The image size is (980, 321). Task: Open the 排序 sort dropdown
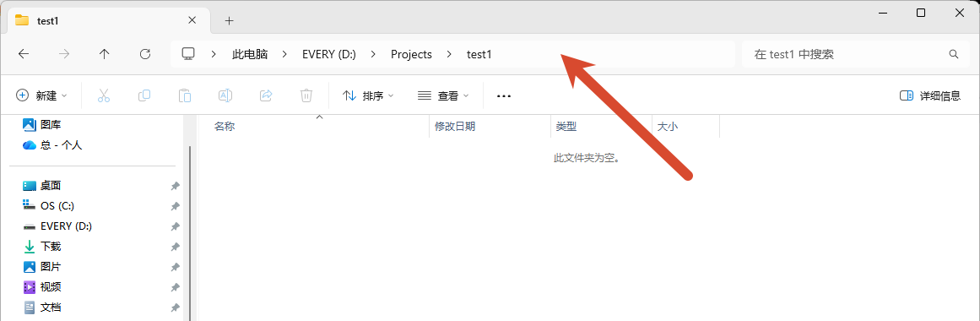pos(368,95)
